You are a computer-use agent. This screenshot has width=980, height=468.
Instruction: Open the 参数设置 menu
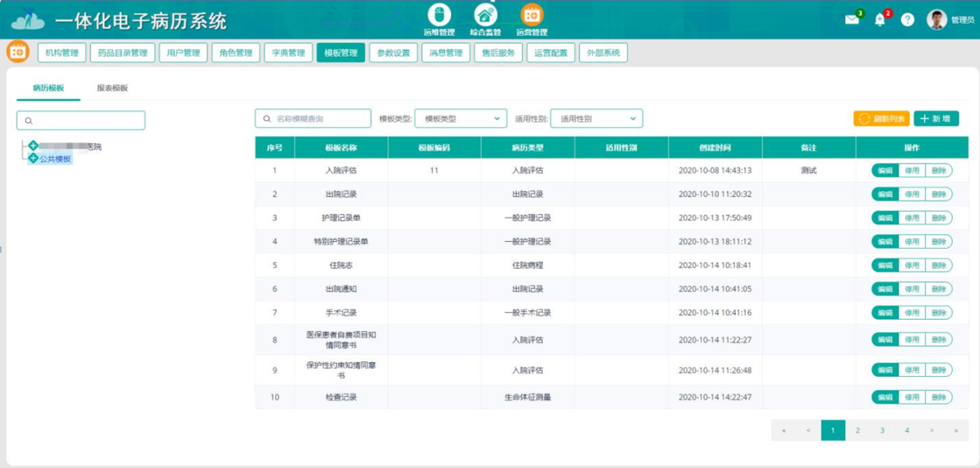click(393, 53)
